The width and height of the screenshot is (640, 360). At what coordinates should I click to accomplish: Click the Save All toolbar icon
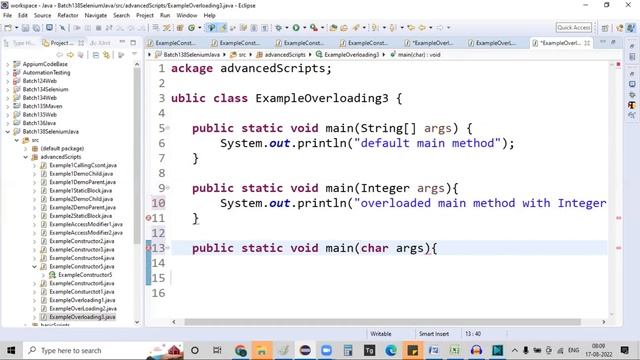coord(36,28)
